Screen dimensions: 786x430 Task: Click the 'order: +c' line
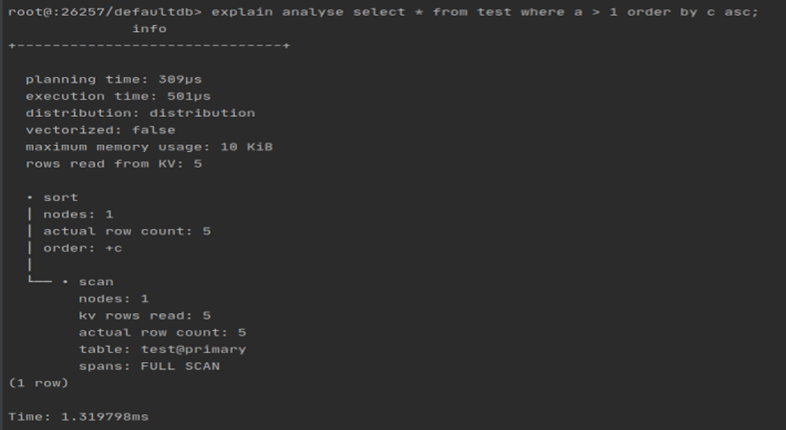click(83, 249)
